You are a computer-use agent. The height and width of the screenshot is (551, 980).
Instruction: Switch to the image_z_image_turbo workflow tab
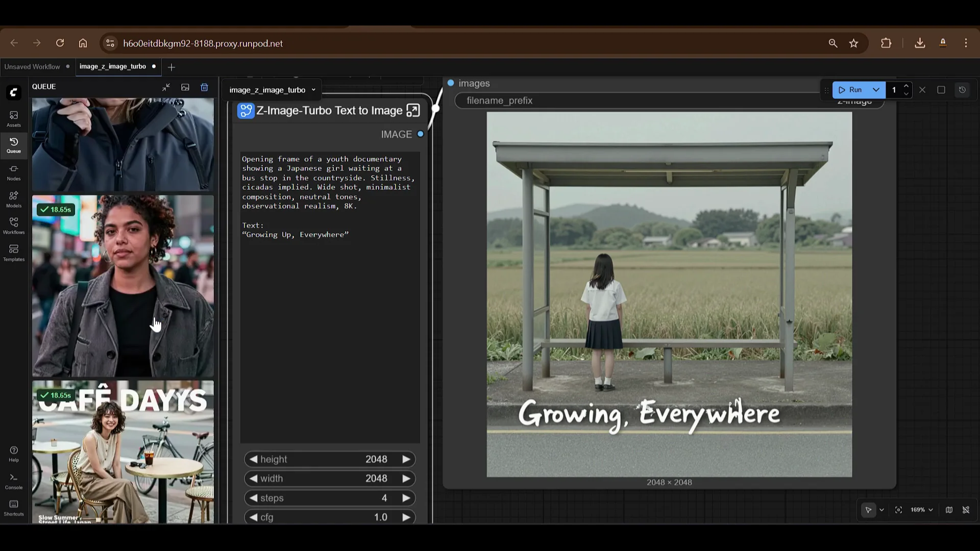113,67
